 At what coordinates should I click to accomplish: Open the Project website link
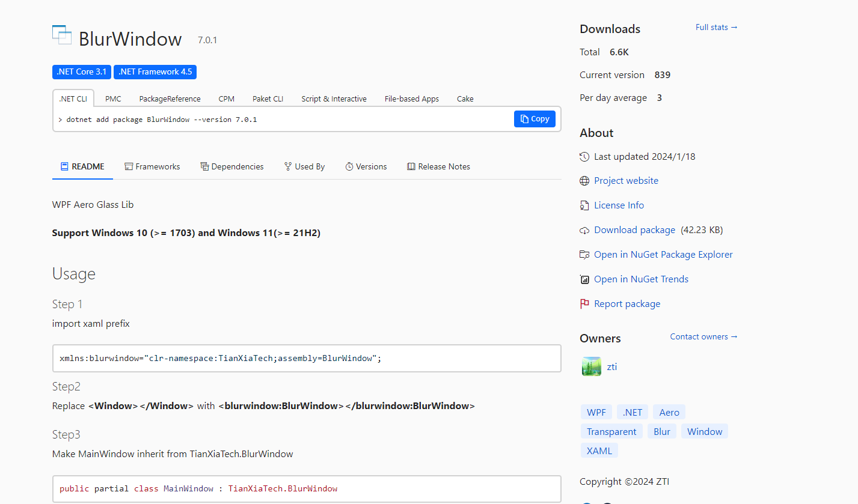click(x=626, y=181)
